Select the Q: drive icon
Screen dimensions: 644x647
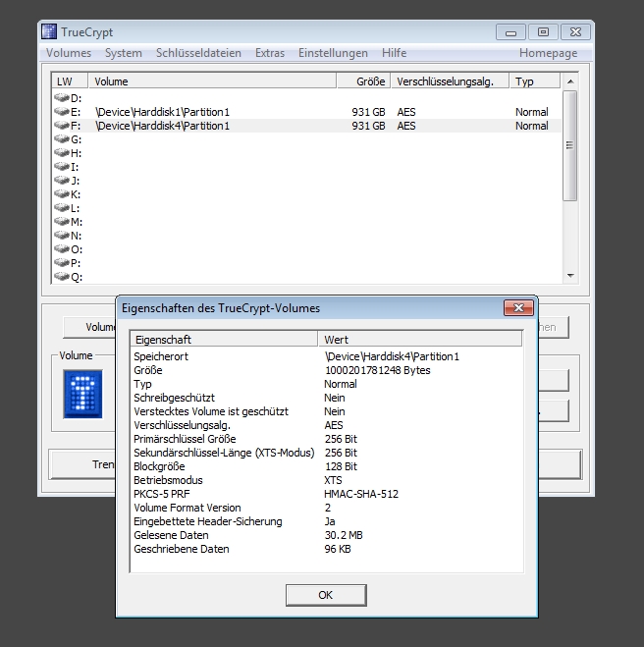pyautogui.click(x=62, y=277)
